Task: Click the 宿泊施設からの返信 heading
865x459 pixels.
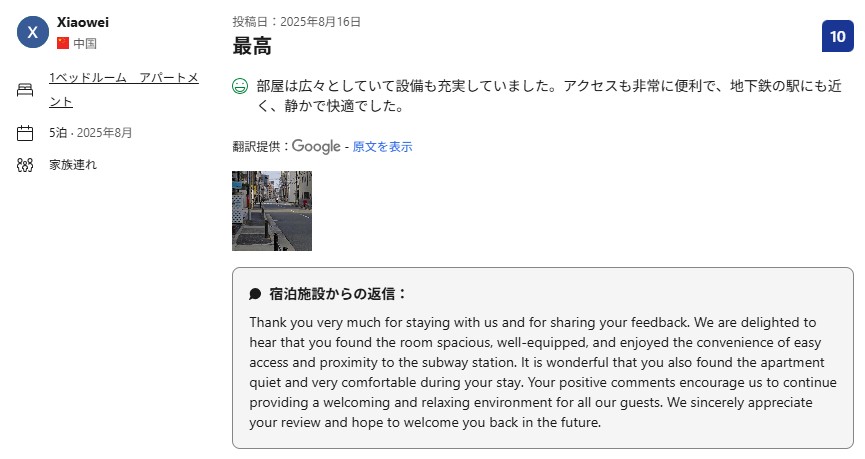Action: point(338,294)
